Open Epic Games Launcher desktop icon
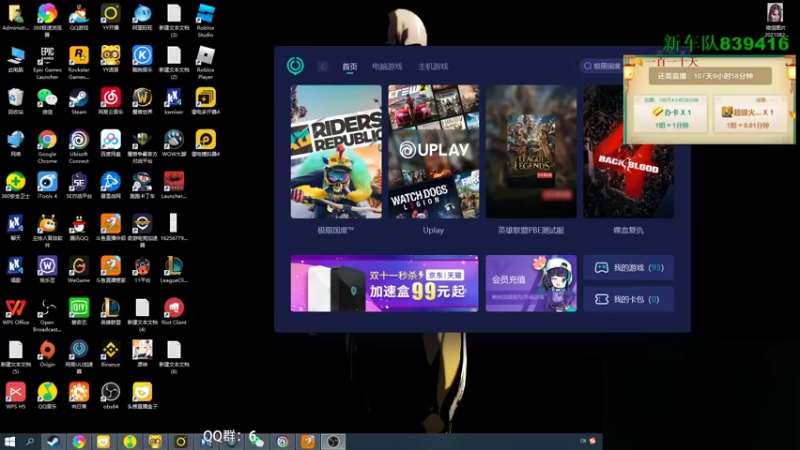 click(47, 63)
